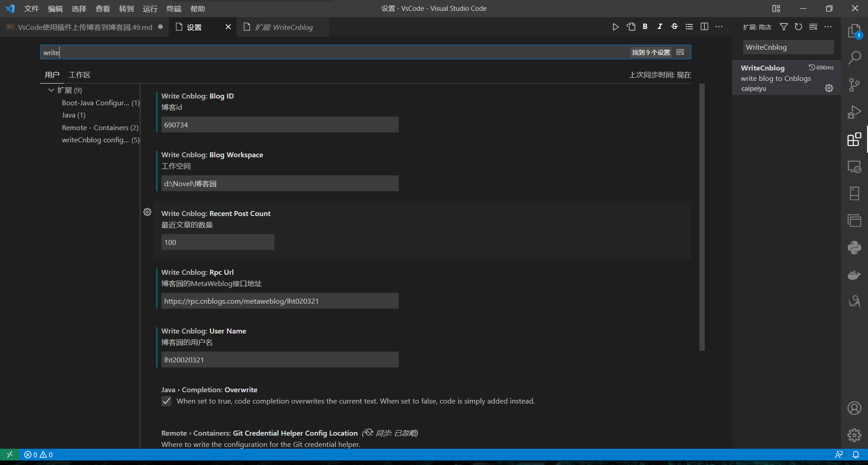Click gear beside Recent Post Count setting
Screen dimensions: 868x465
pyautogui.click(x=147, y=212)
